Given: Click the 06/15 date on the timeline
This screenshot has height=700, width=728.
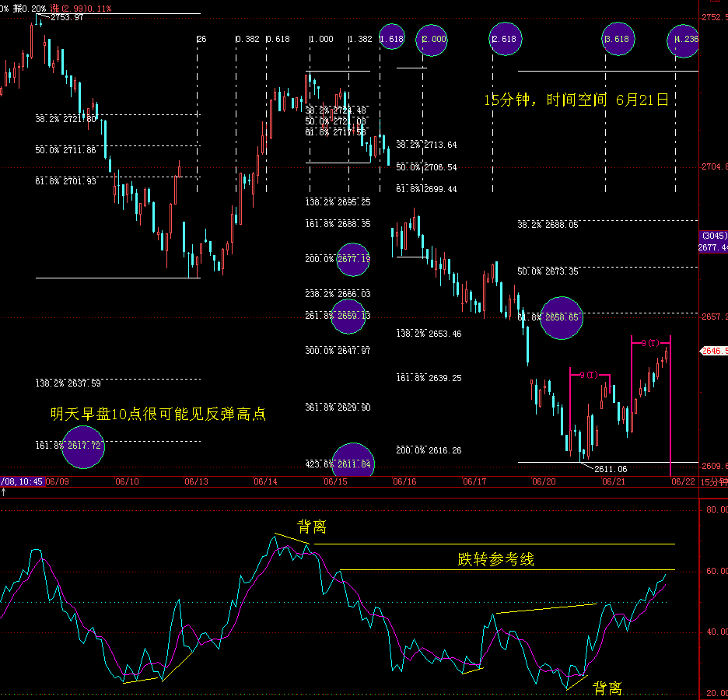Looking at the screenshot, I should (x=336, y=482).
